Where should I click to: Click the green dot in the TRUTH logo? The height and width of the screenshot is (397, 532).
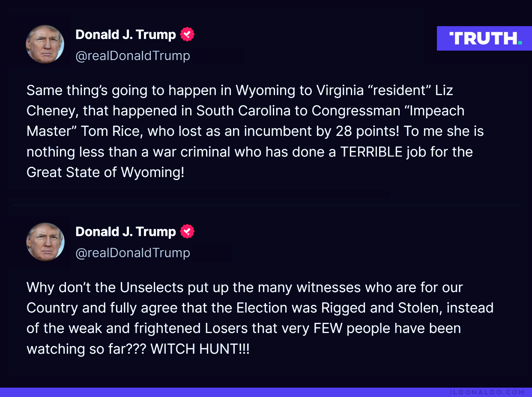coord(520,43)
